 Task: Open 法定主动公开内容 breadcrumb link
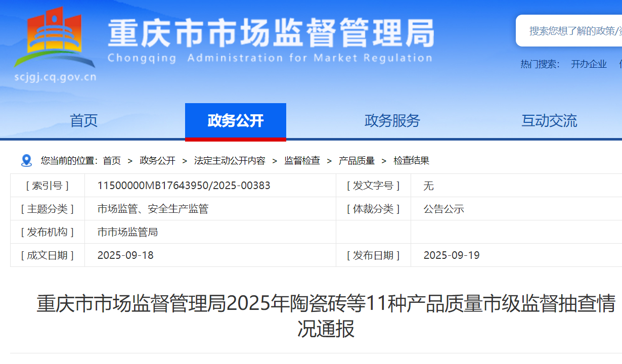[x=230, y=161]
